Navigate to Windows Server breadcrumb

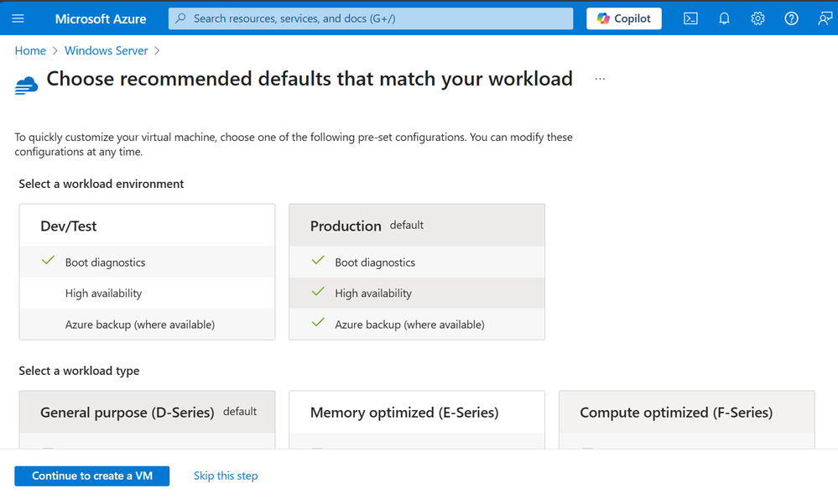107,51
